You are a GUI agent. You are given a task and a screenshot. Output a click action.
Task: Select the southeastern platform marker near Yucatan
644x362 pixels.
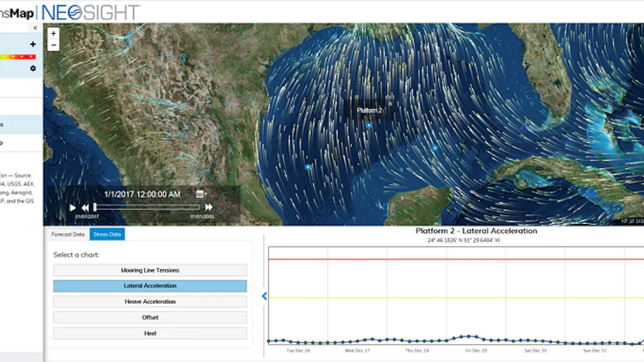(435, 148)
